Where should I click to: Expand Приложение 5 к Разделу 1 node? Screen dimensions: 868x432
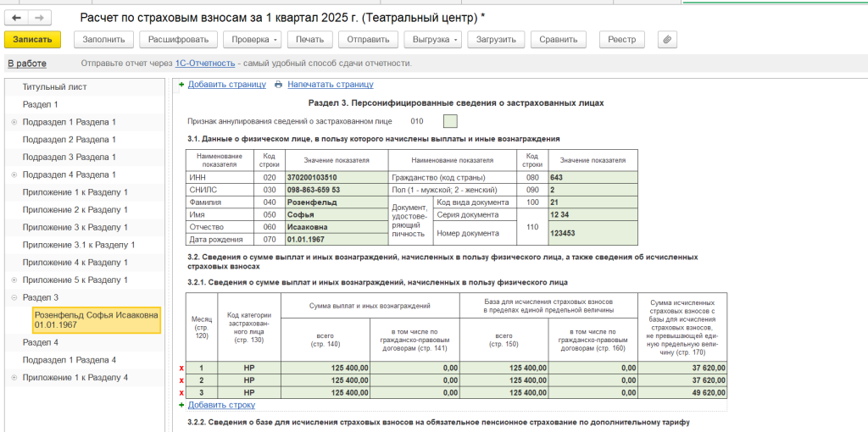click(x=14, y=280)
